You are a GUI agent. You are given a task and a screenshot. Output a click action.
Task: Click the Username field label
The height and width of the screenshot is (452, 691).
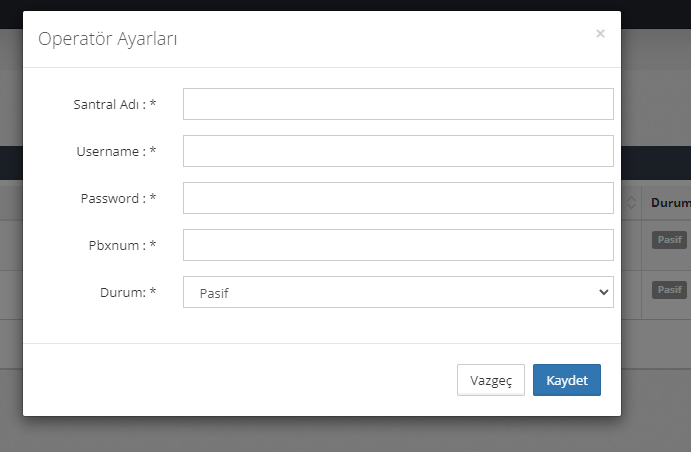pyautogui.click(x=116, y=151)
